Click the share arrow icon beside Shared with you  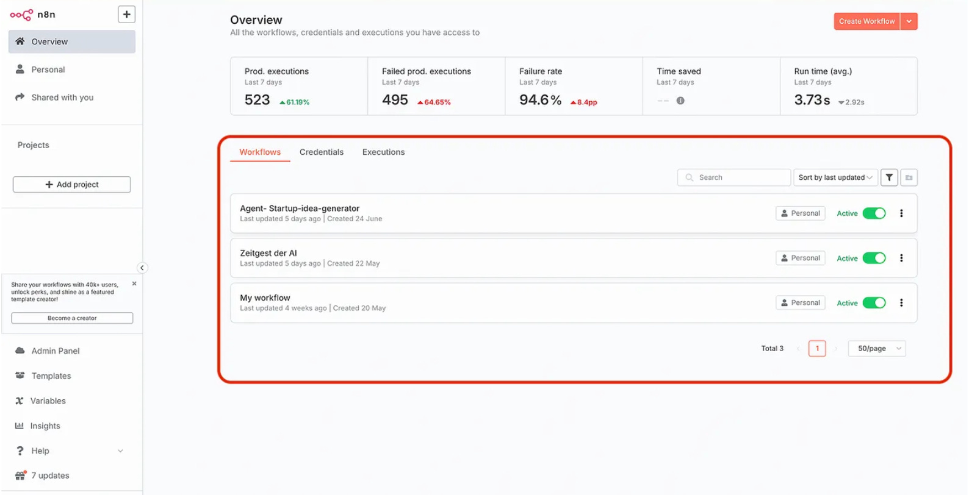(20, 97)
